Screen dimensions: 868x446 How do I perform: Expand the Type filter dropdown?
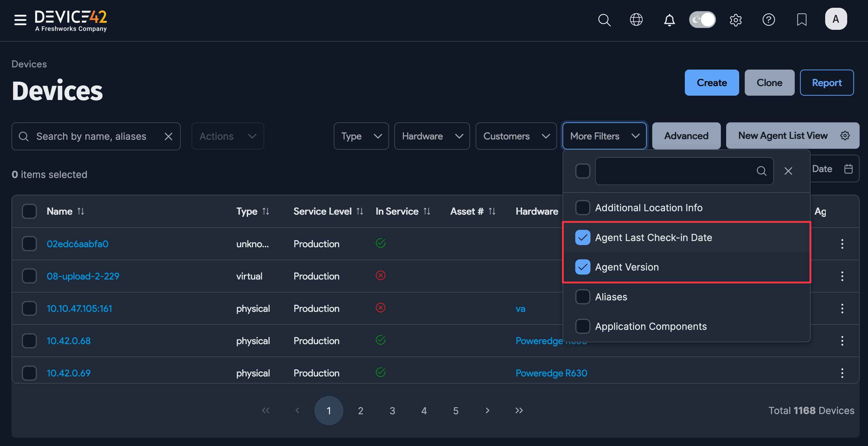361,136
